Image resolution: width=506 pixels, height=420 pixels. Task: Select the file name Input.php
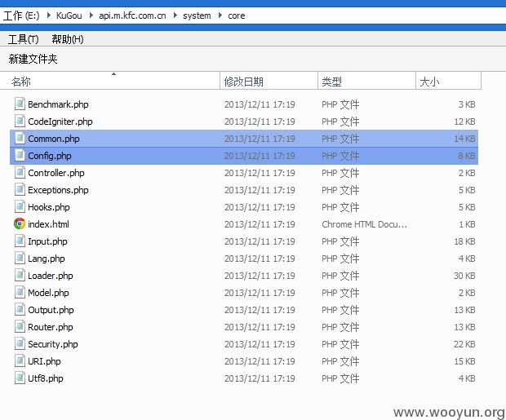(x=47, y=241)
